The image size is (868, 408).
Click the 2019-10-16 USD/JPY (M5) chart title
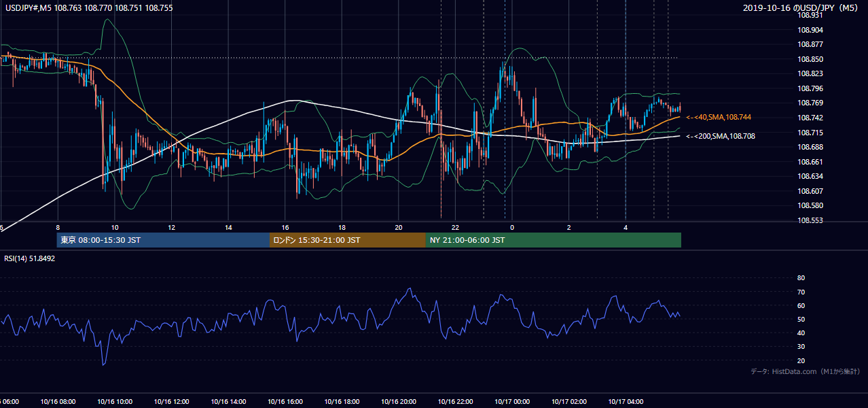(801, 8)
